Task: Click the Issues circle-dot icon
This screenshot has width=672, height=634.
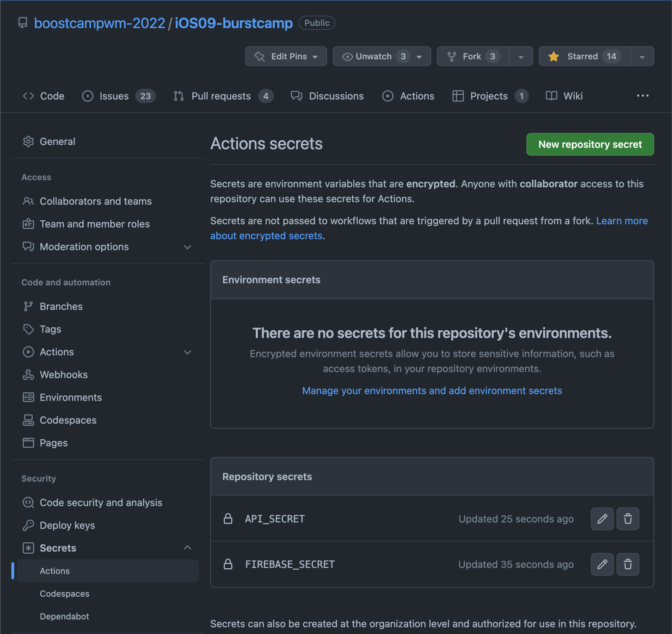Action: click(88, 96)
